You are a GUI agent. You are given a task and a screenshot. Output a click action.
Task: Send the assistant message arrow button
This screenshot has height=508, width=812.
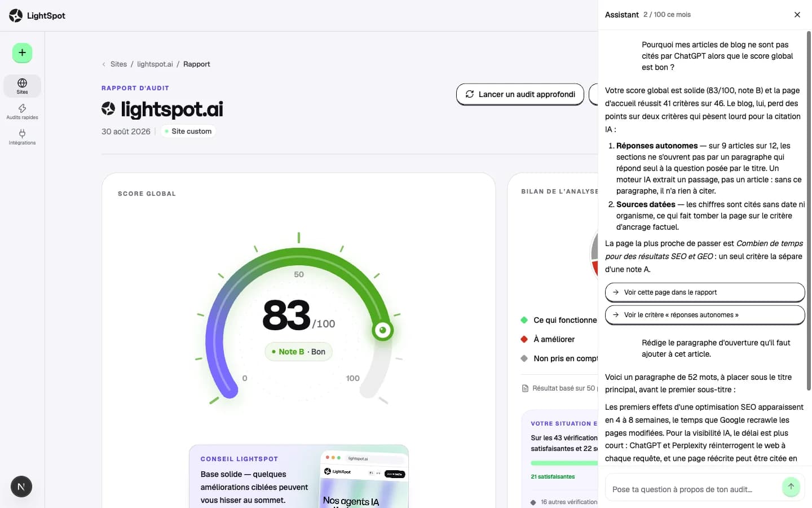pos(791,487)
